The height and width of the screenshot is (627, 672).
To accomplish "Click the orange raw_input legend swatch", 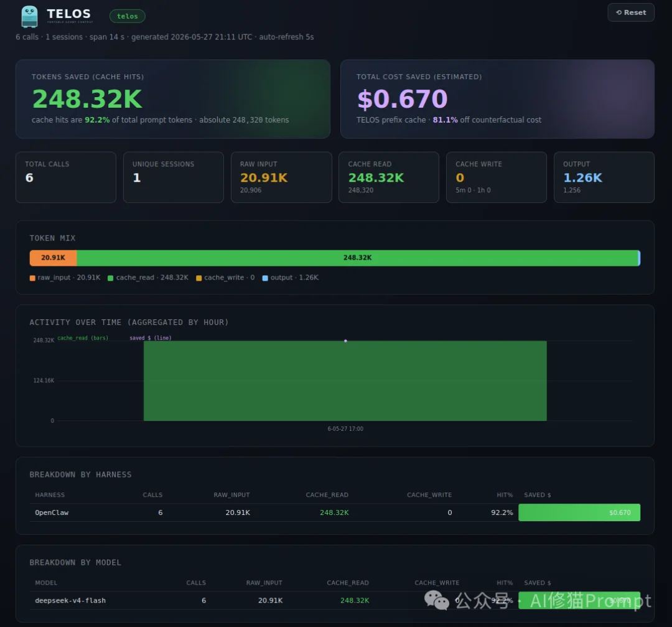I will (32, 278).
